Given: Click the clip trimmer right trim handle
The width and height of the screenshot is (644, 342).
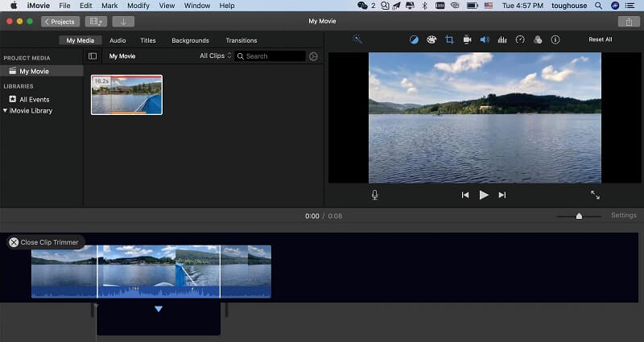Looking at the screenshot, I should [x=220, y=271].
